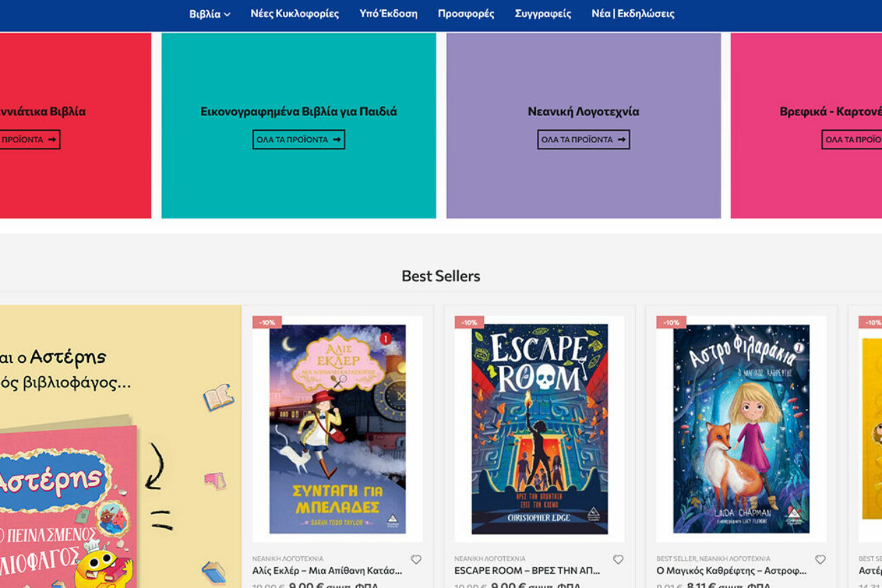The width and height of the screenshot is (882, 588).
Task: Favorite Ο Μαγικός Καθρέφτης with heart icon
Action: pyautogui.click(x=820, y=560)
